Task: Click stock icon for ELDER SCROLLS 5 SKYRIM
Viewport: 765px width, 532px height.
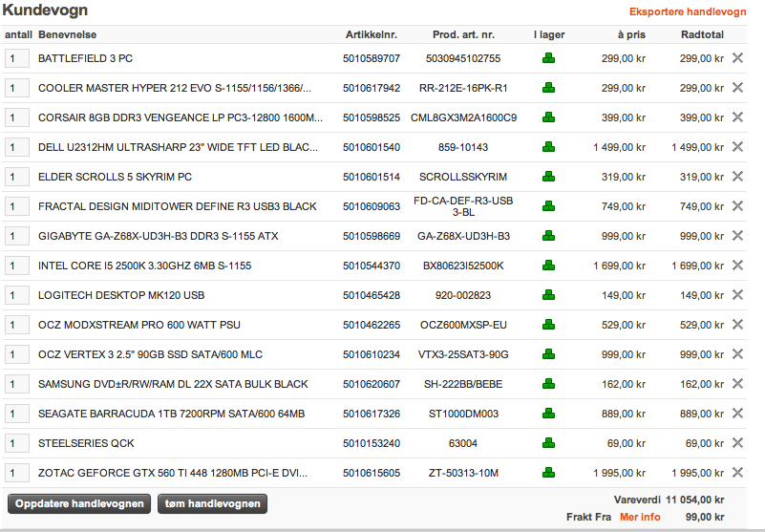Action: 549,177
